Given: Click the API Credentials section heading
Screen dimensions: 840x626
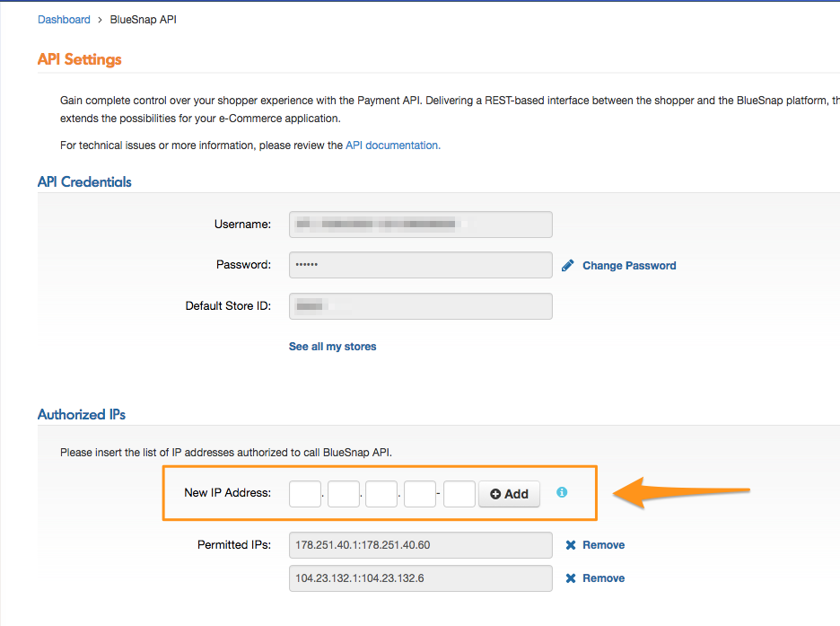Looking at the screenshot, I should pyautogui.click(x=84, y=181).
